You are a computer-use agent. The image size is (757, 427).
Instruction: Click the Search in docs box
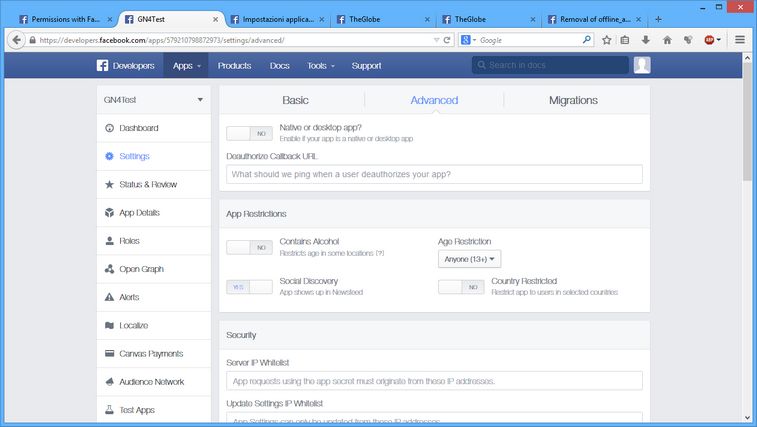pyautogui.click(x=550, y=65)
